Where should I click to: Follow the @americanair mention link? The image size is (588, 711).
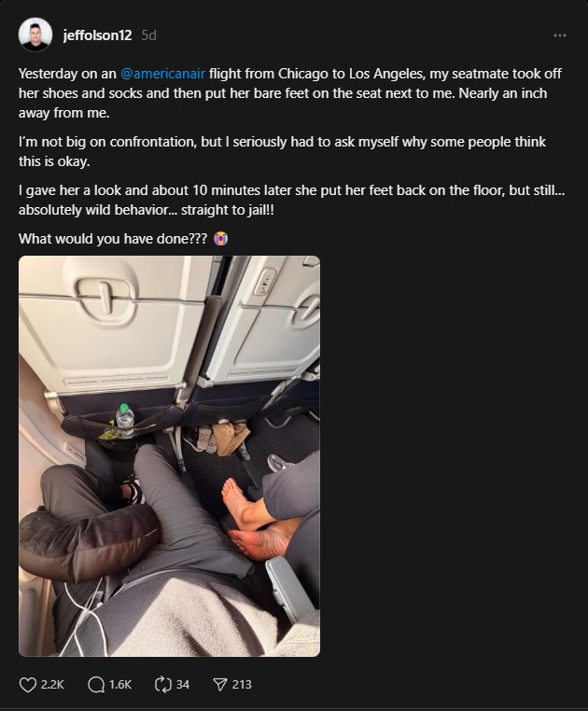(163, 74)
